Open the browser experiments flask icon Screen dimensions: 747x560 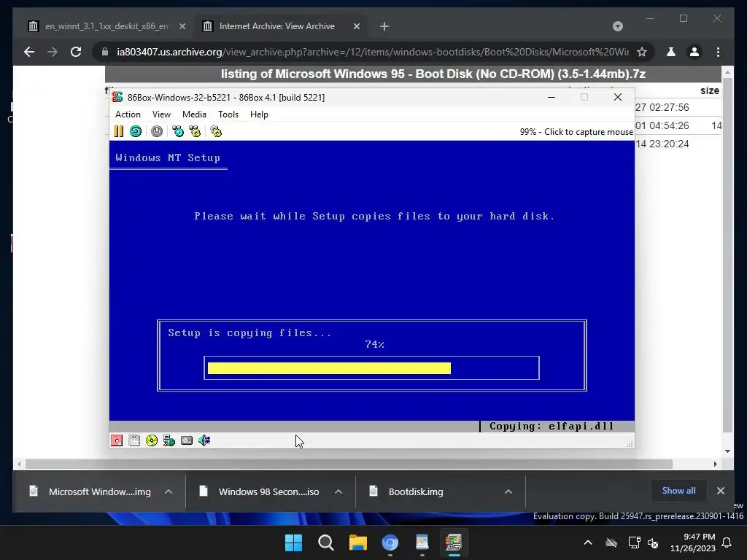pyautogui.click(x=671, y=52)
